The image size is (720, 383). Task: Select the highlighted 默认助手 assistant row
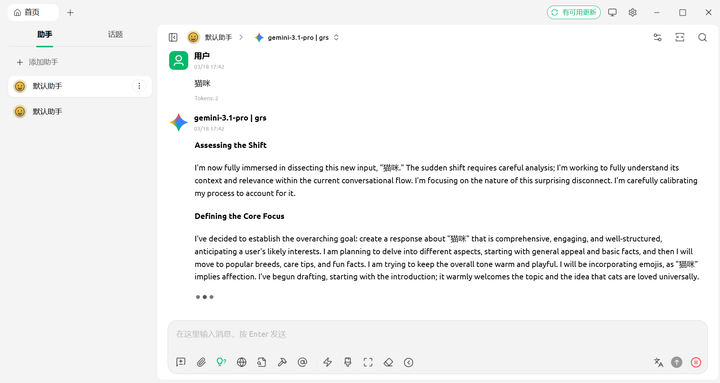(80, 86)
